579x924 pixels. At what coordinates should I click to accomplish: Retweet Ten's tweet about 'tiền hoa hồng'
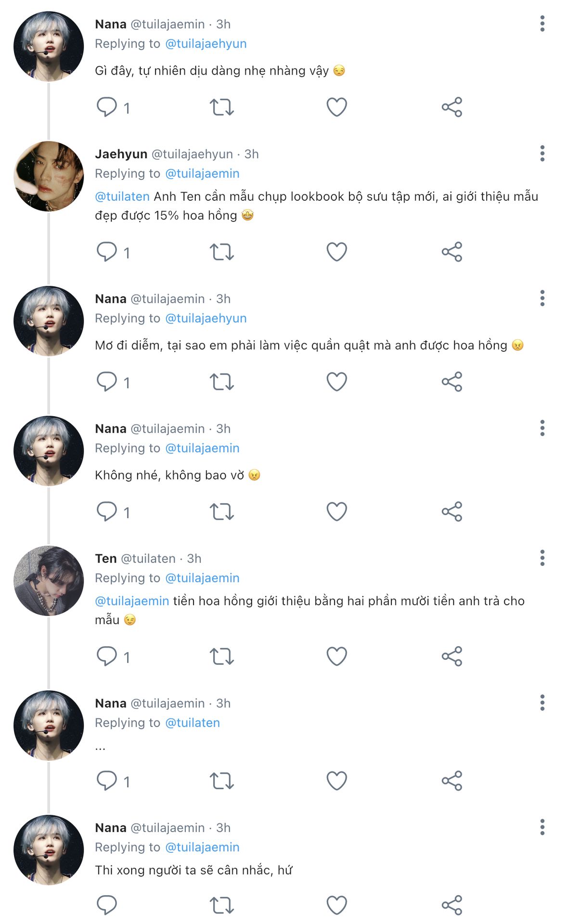click(221, 656)
